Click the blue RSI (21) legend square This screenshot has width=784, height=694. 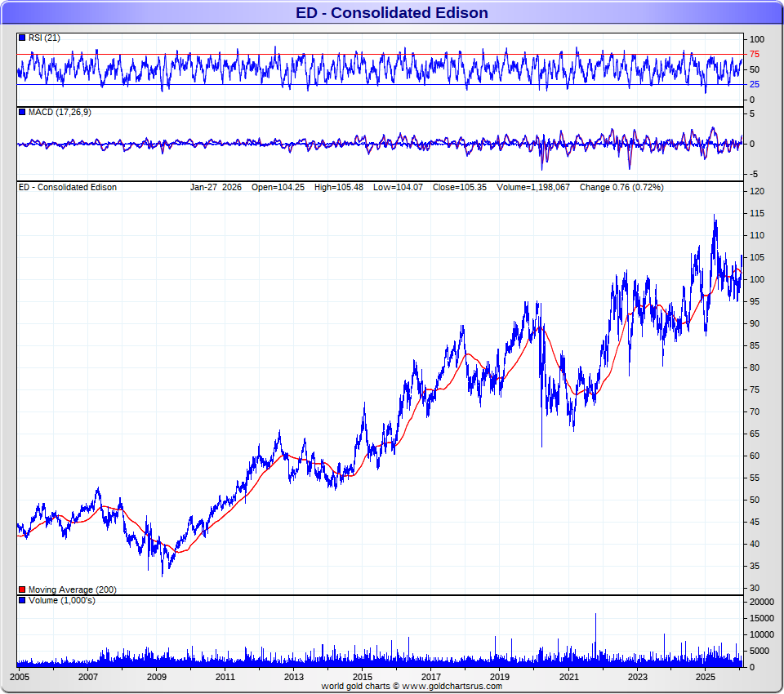click(x=22, y=38)
